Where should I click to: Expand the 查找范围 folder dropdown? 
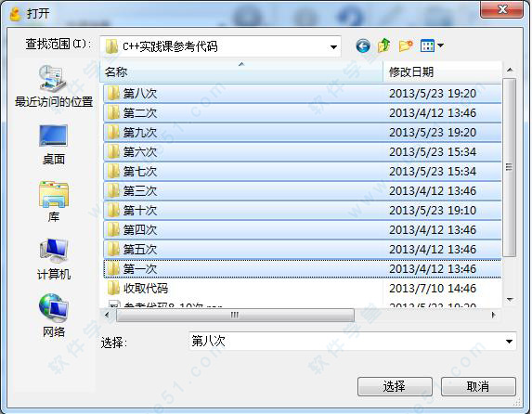[x=333, y=46]
